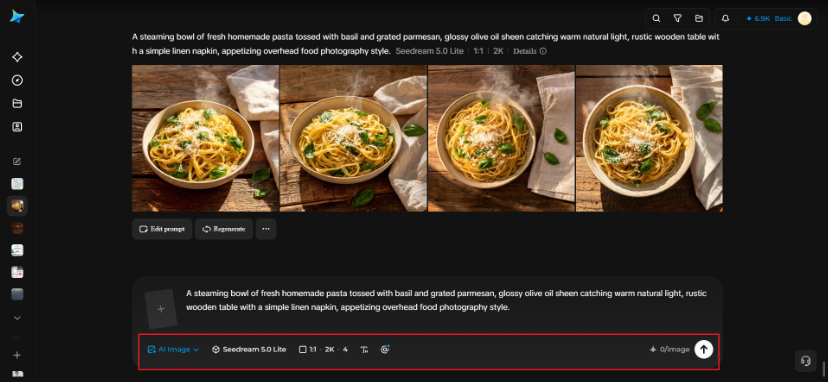Expand more sessions with the sidebar chevron
Viewport: 828px width, 382px height.
point(17,318)
